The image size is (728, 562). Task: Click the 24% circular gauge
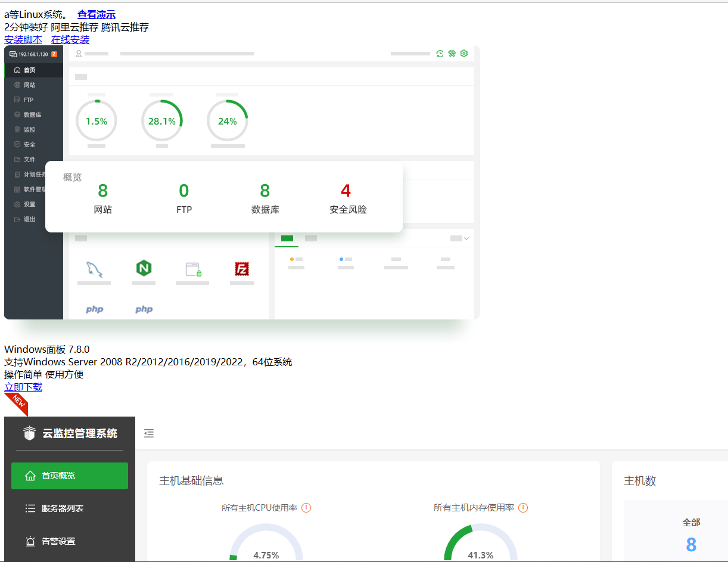(x=228, y=121)
